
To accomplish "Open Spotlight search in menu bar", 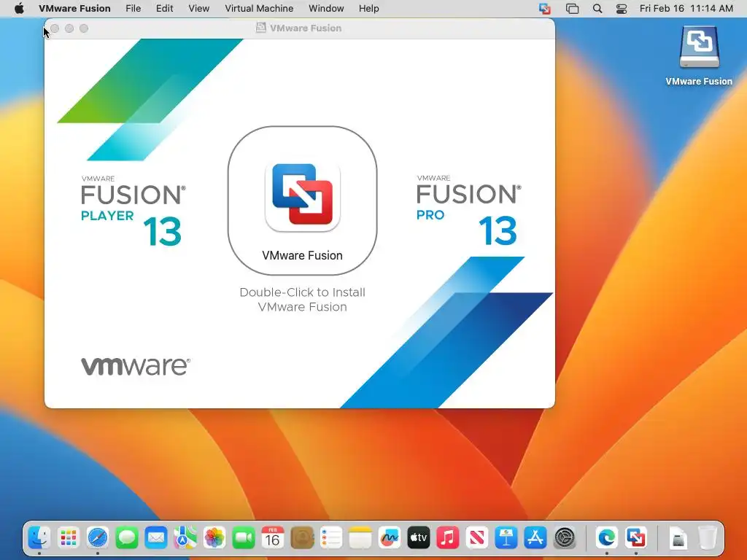I will pos(597,9).
